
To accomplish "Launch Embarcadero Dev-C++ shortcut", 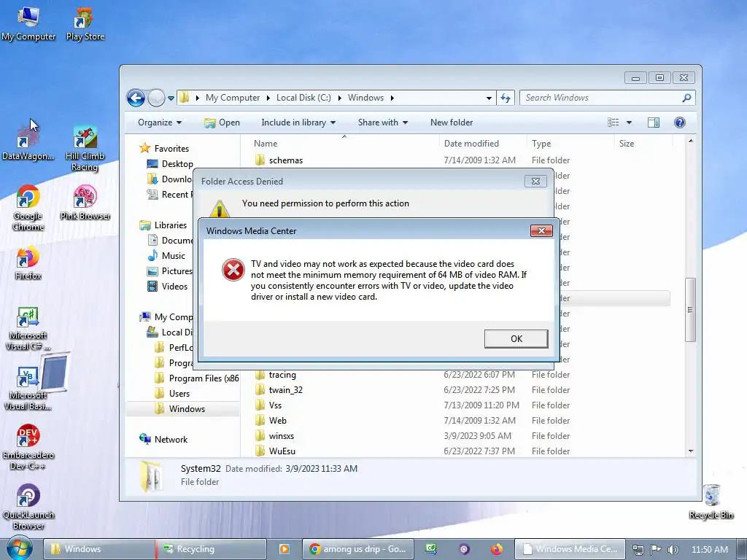I will pyautogui.click(x=28, y=448).
